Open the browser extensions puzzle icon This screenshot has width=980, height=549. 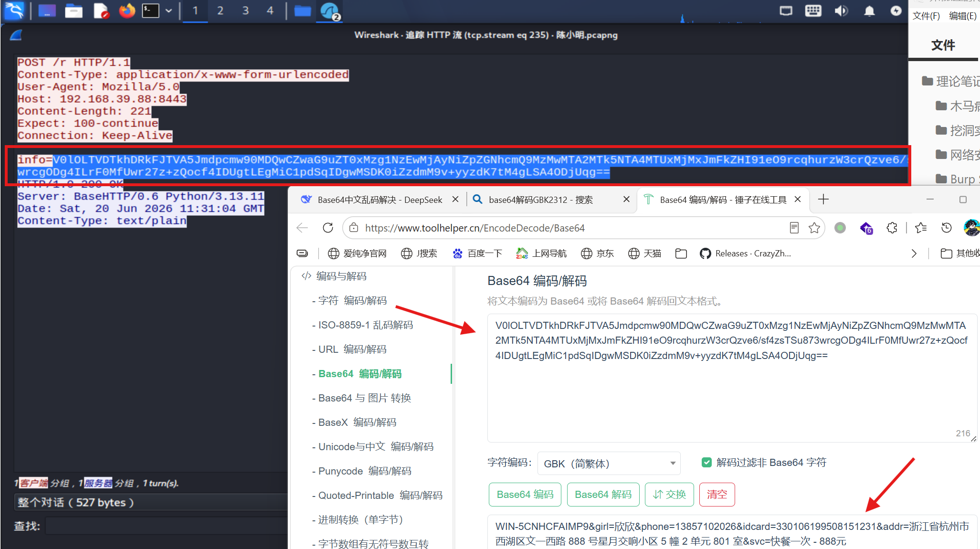point(892,228)
